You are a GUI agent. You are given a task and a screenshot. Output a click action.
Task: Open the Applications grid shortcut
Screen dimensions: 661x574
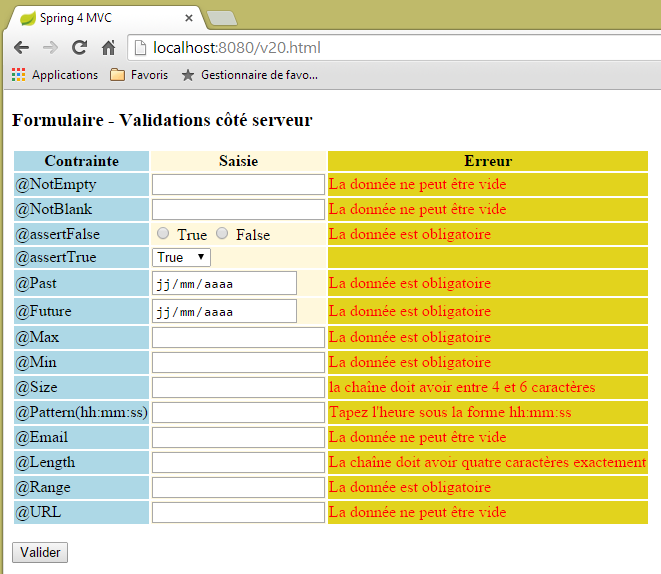click(55, 75)
